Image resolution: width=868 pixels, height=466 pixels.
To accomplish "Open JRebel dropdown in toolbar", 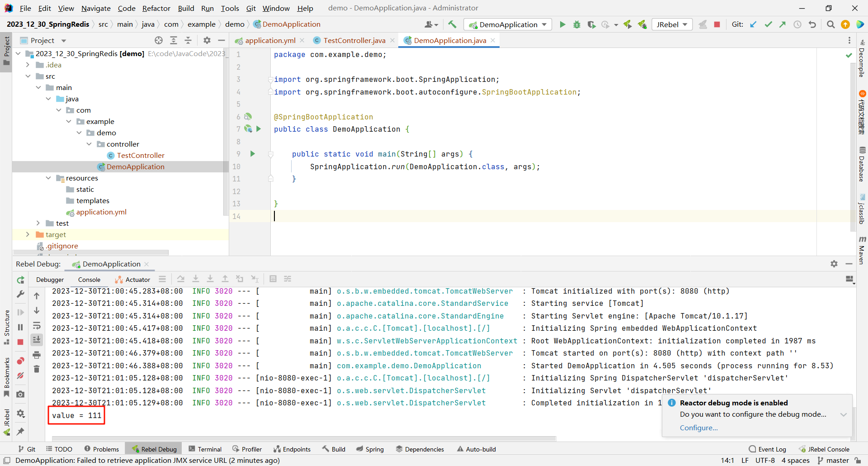I will 672,24.
